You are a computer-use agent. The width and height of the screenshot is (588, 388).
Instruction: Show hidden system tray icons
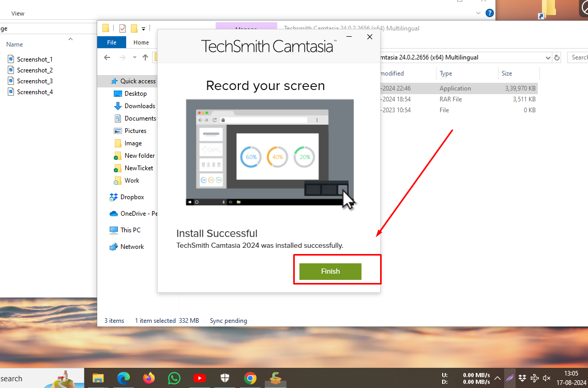[497, 378]
